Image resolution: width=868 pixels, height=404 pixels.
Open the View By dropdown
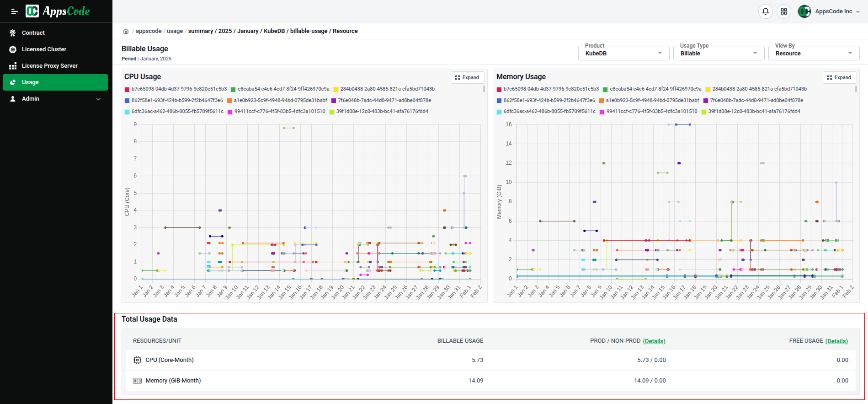coord(814,53)
